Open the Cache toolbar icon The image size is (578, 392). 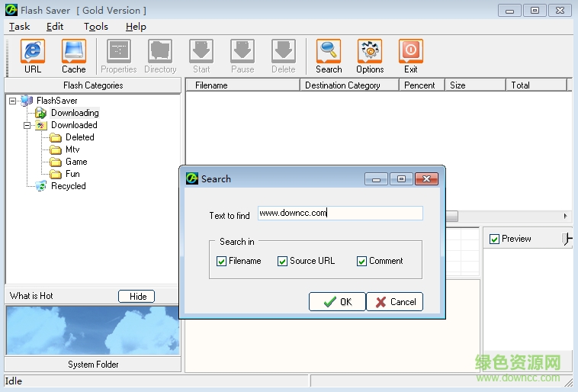click(x=74, y=52)
